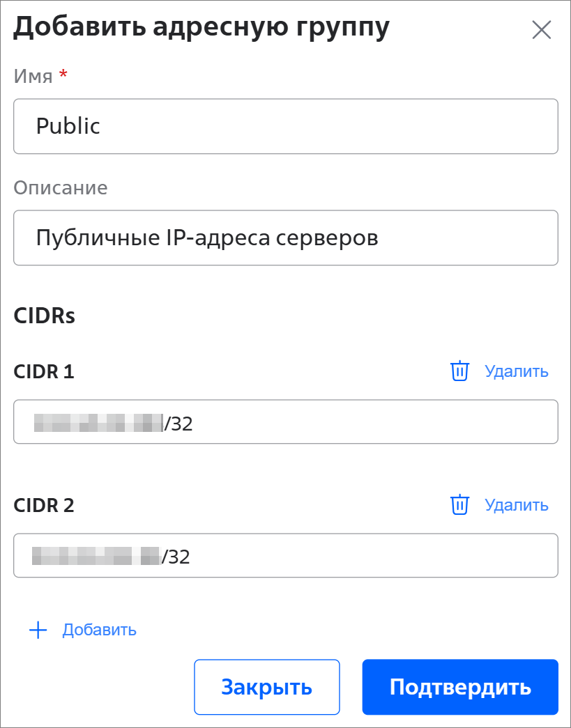The image size is (571, 728).
Task: Click the Имя field label
Action: pos(33,76)
